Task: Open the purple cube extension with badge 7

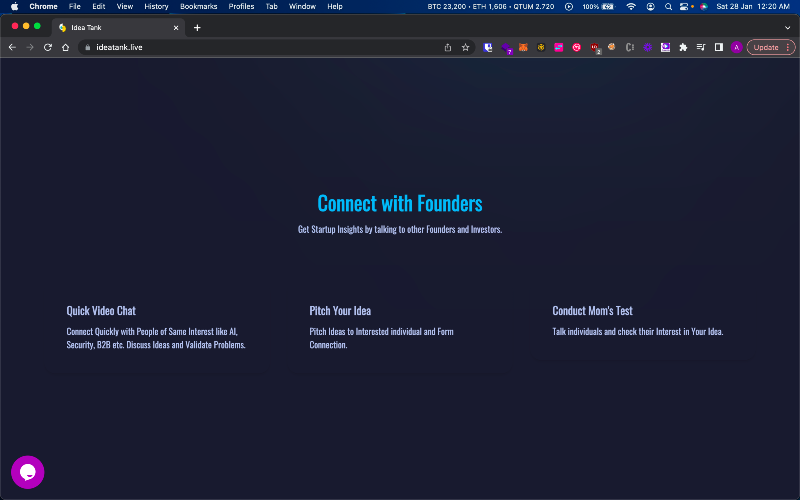Action: pyautogui.click(x=506, y=48)
